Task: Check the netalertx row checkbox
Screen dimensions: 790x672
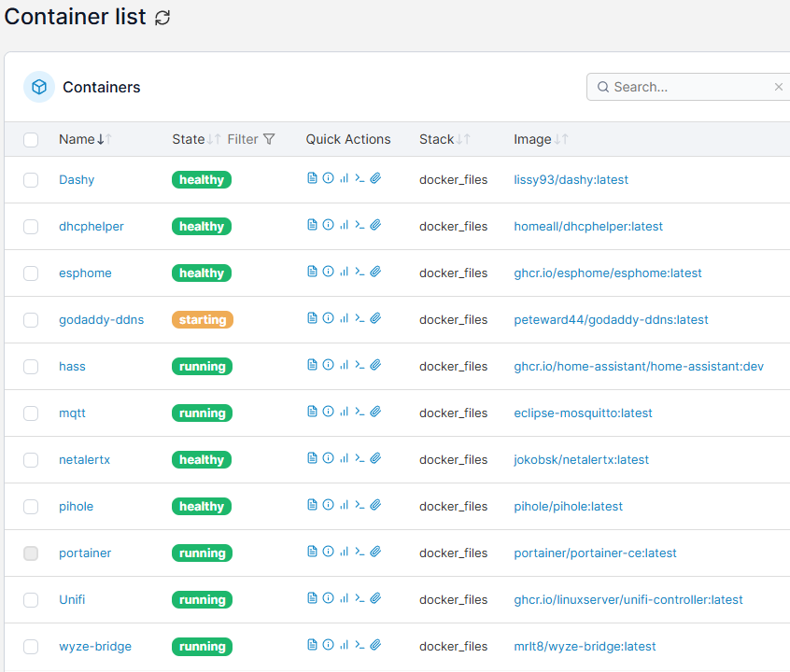Action: [31, 460]
